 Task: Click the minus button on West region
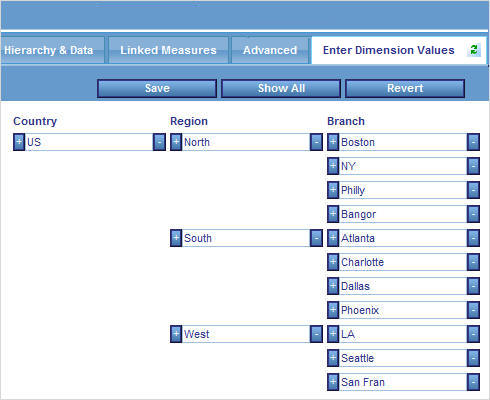point(316,334)
